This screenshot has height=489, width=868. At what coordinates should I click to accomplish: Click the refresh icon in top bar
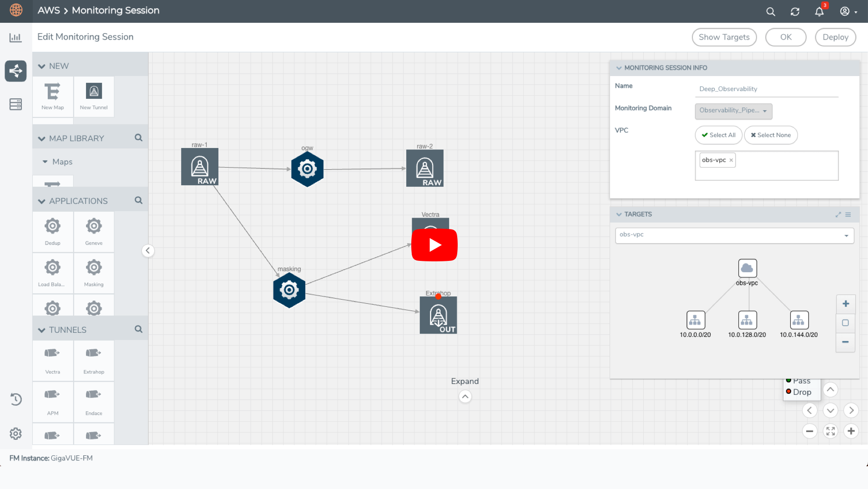(x=795, y=11)
